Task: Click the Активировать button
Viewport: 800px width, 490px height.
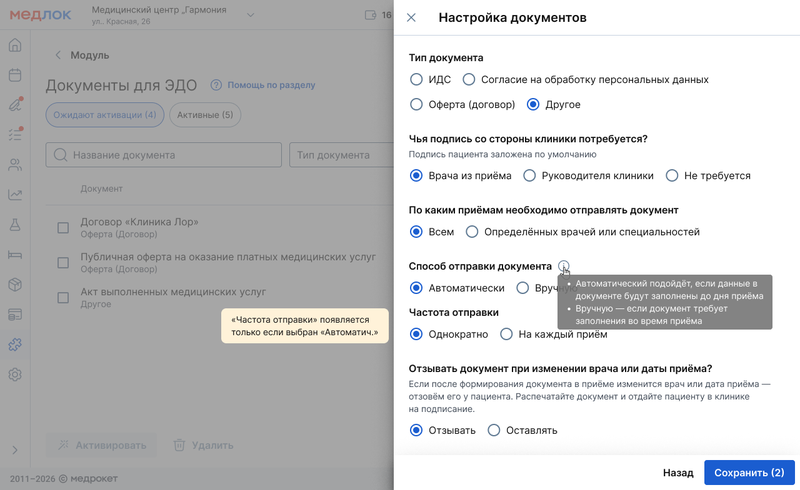Action: coord(102,445)
